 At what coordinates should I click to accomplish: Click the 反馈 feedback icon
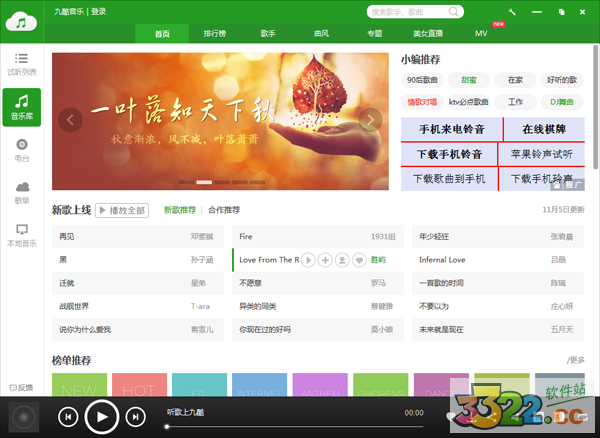click(21, 388)
